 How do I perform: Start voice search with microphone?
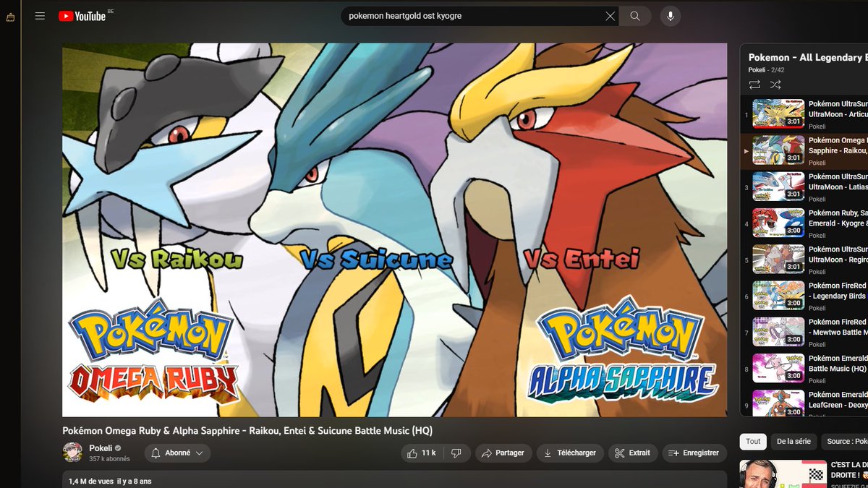point(670,16)
